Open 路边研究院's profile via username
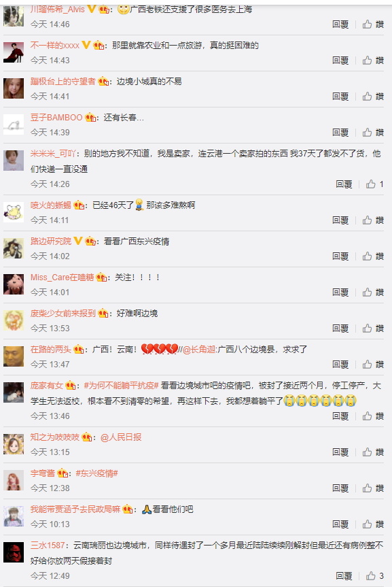 (x=51, y=241)
